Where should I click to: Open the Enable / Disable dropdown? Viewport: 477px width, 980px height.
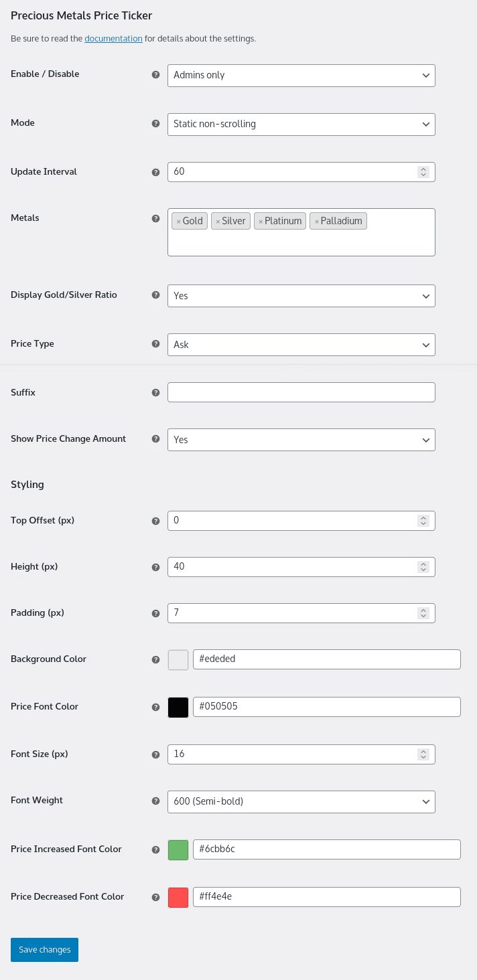click(301, 76)
